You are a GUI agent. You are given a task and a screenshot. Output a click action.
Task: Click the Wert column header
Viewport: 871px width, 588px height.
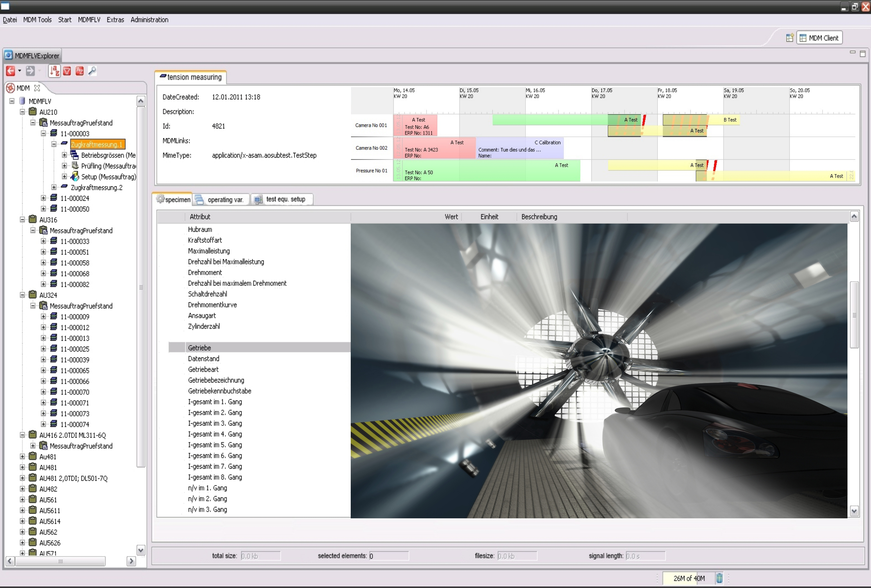click(x=406, y=217)
